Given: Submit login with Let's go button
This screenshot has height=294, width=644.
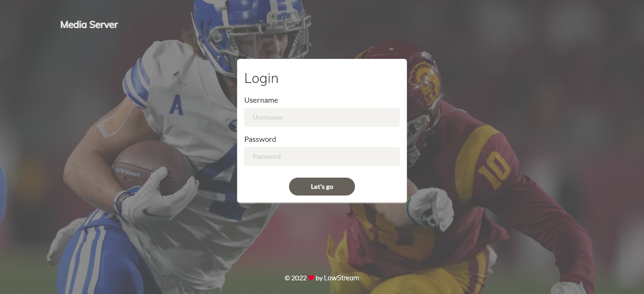Looking at the screenshot, I should (322, 187).
